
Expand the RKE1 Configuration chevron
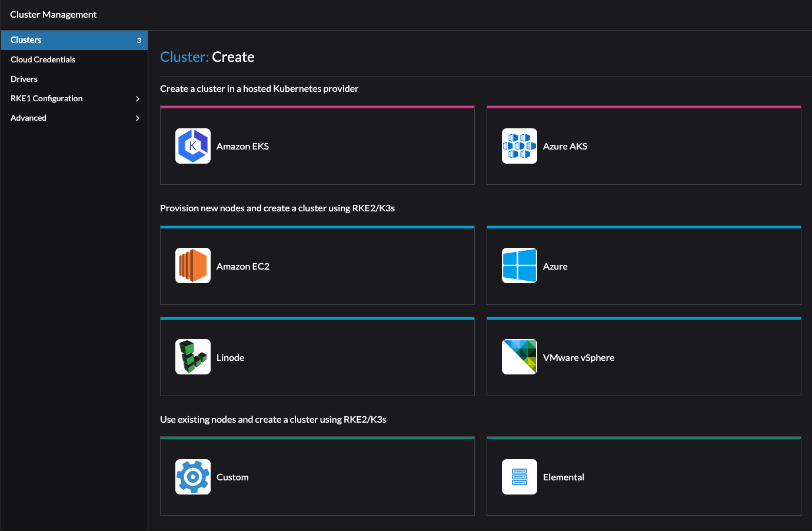click(x=138, y=99)
